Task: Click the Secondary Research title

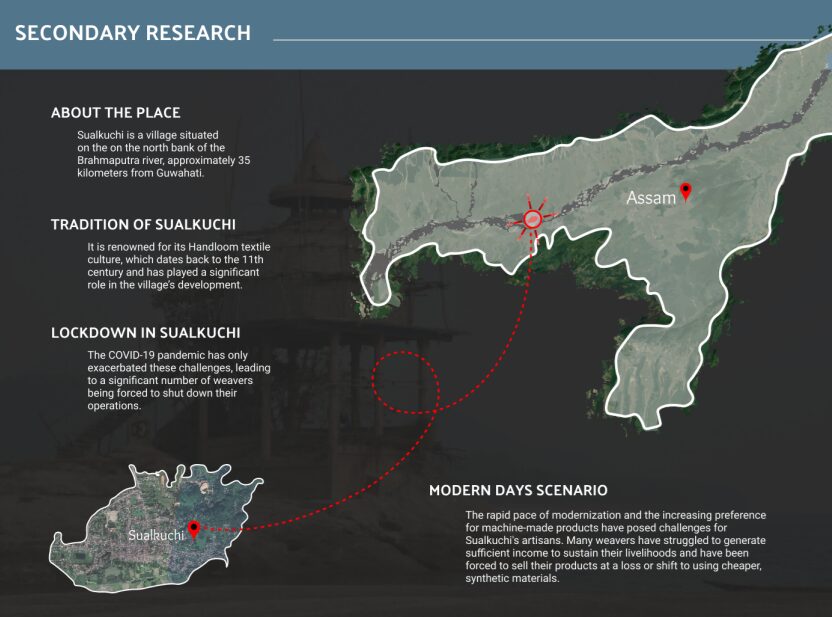Action: (x=133, y=33)
